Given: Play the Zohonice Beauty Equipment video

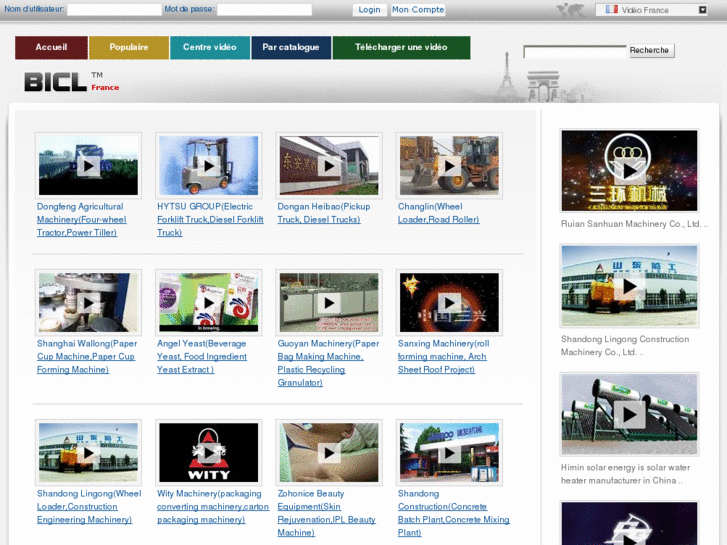Looking at the screenshot, I should pyautogui.click(x=329, y=453).
